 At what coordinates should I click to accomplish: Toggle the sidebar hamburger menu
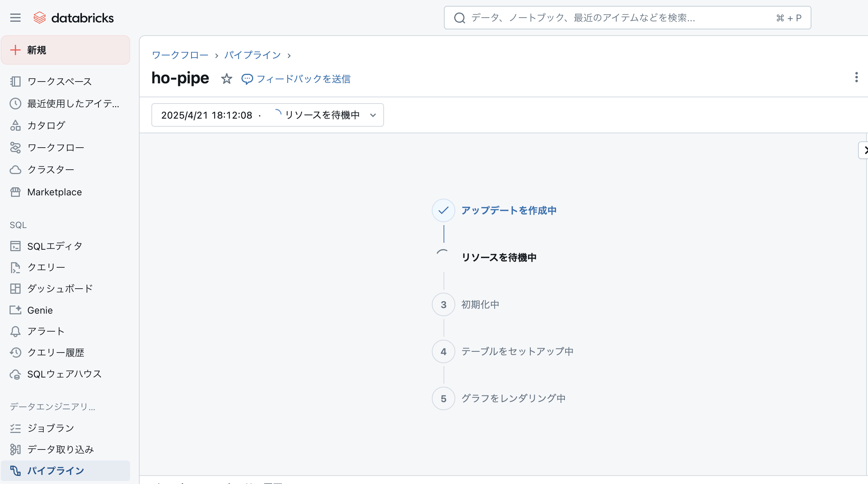tap(15, 17)
